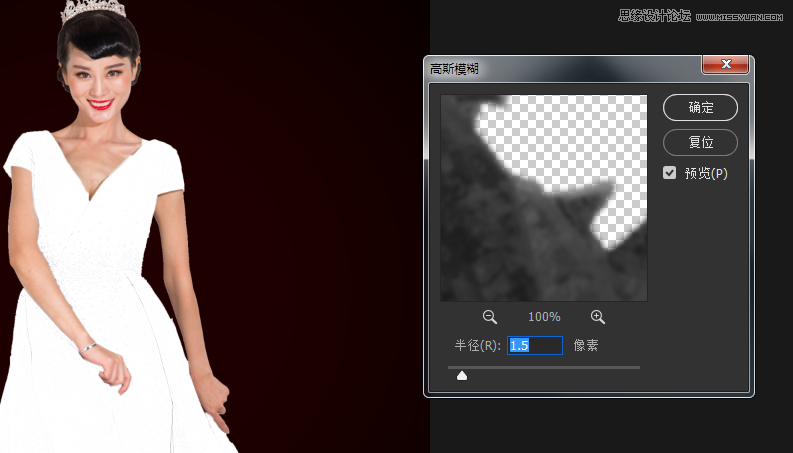Image resolution: width=793 pixels, height=453 pixels.
Task: Click inside the blur preview thumbnail
Action: (544, 198)
